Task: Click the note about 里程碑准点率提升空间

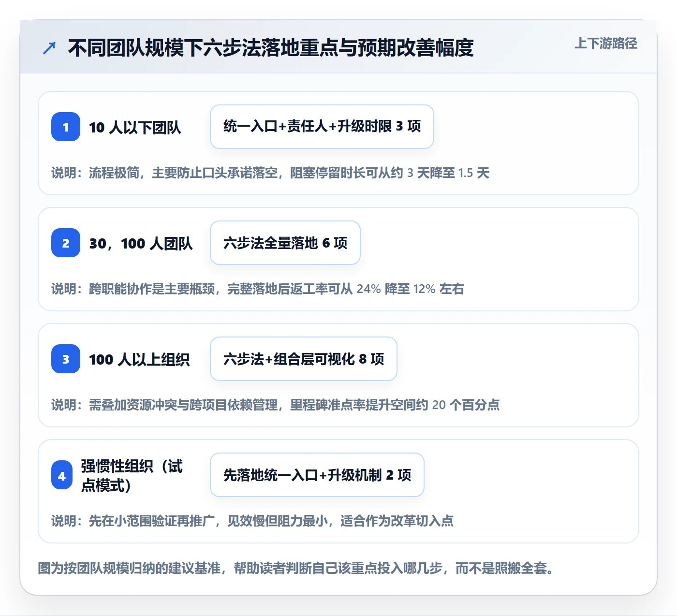Action: tap(276, 405)
